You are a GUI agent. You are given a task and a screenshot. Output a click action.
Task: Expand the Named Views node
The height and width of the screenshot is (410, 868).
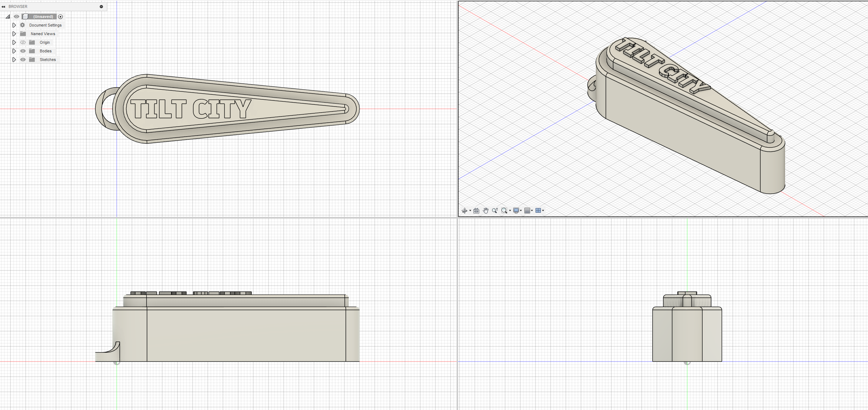pyautogui.click(x=14, y=34)
